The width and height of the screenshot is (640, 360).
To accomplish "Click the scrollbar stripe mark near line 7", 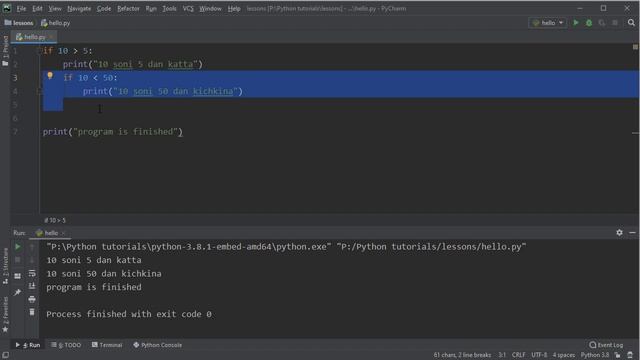I will 635,133.
